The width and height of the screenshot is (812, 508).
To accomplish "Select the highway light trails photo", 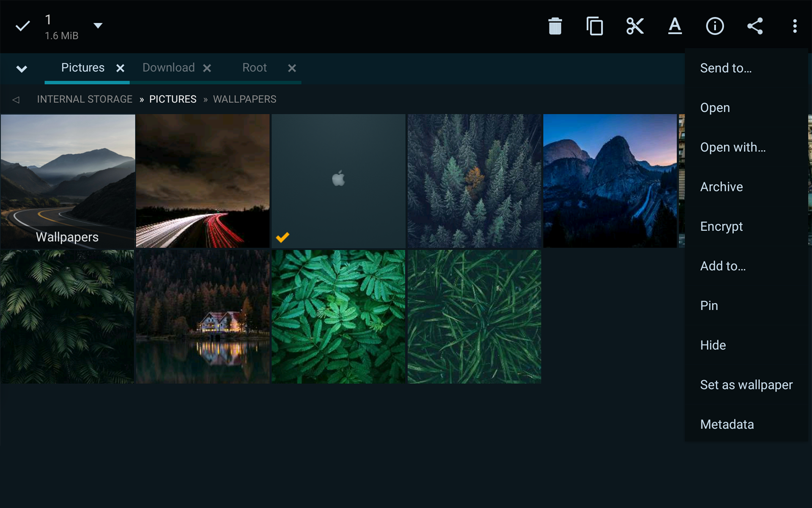I will tap(203, 181).
